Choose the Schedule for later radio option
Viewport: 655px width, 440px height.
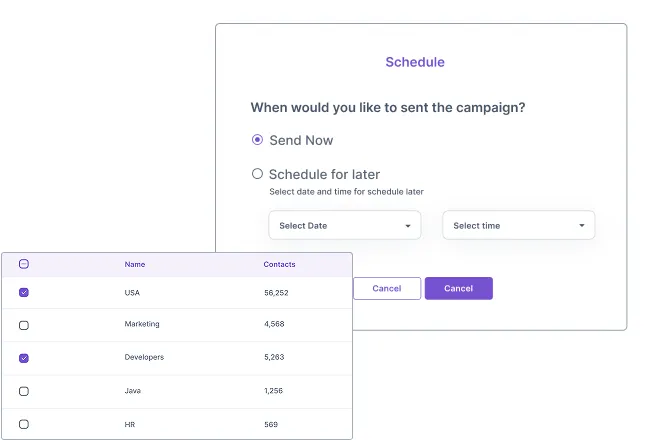pyautogui.click(x=257, y=174)
